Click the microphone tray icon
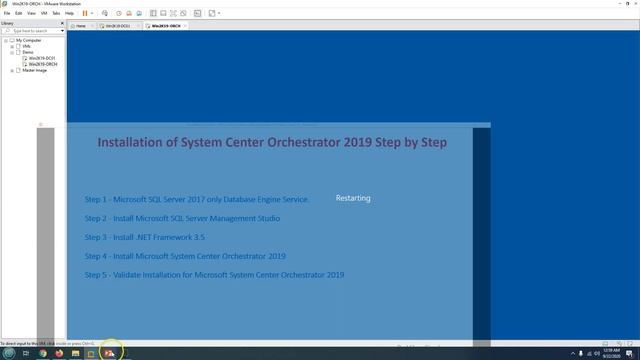 pos(581,353)
